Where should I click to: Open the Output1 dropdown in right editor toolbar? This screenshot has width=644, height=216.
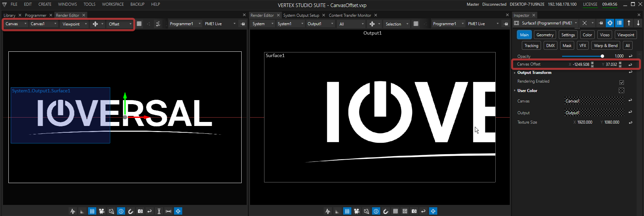(x=320, y=24)
